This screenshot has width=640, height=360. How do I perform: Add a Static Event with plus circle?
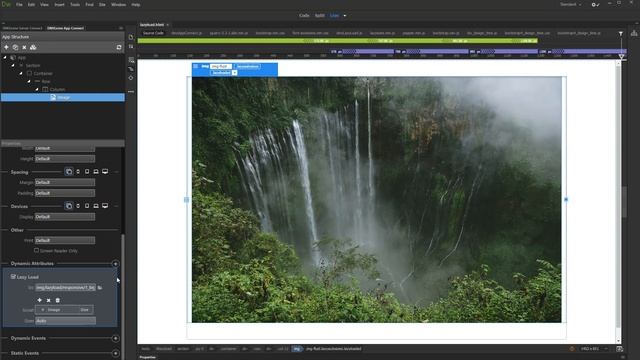[x=116, y=353]
